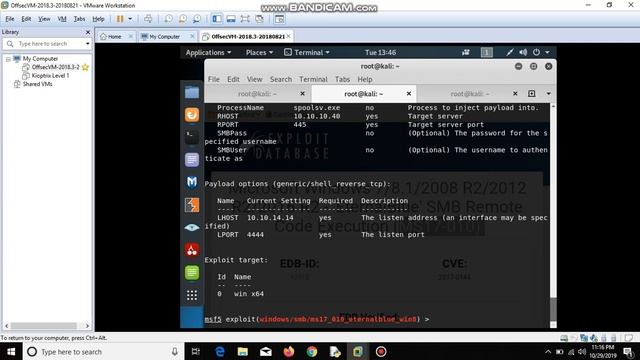Add a new terminal tab
The height and width of the screenshot is (360, 640).
click(x=531, y=94)
